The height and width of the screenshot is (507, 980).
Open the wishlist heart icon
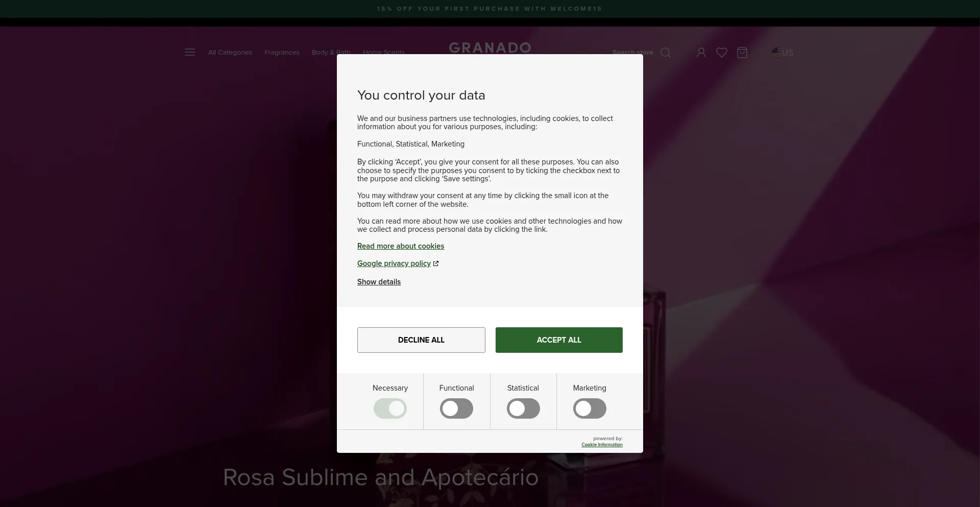pyautogui.click(x=722, y=53)
